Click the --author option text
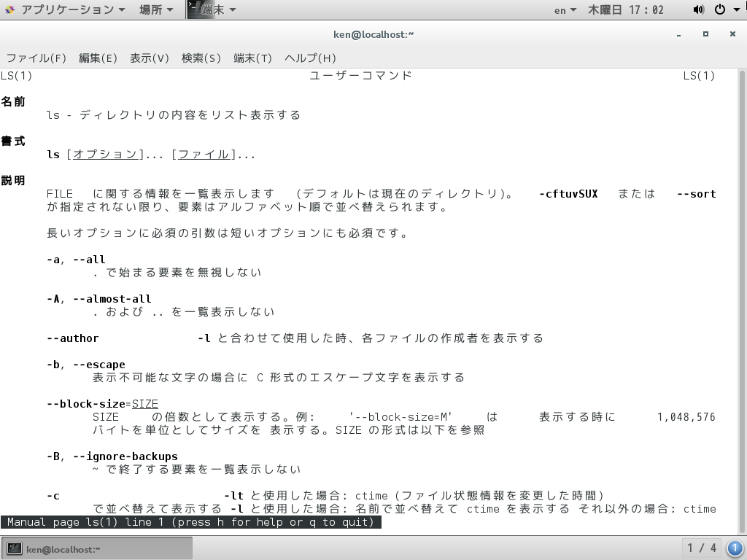This screenshot has width=747, height=560. coord(72,338)
